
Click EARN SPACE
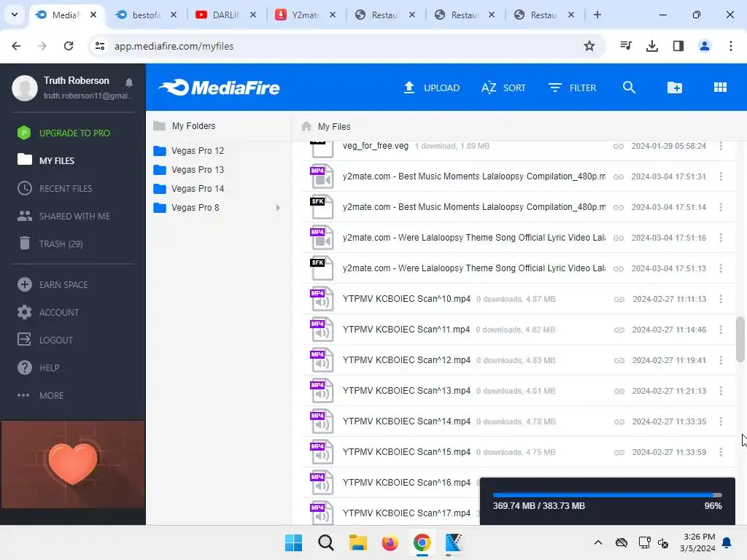pos(53,285)
